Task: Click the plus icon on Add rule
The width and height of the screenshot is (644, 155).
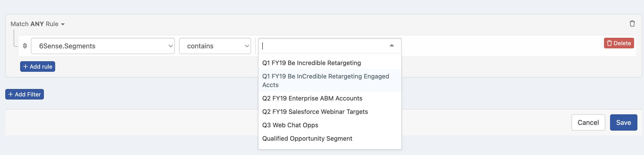Action: tap(25, 67)
